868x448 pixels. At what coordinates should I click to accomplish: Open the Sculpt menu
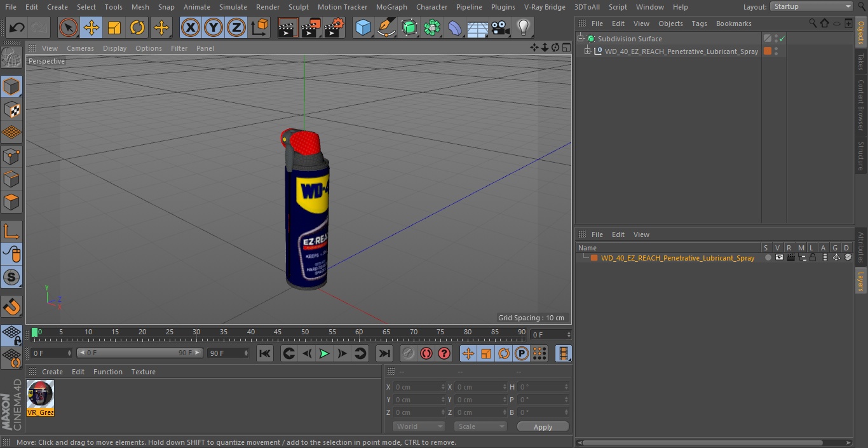coord(298,7)
